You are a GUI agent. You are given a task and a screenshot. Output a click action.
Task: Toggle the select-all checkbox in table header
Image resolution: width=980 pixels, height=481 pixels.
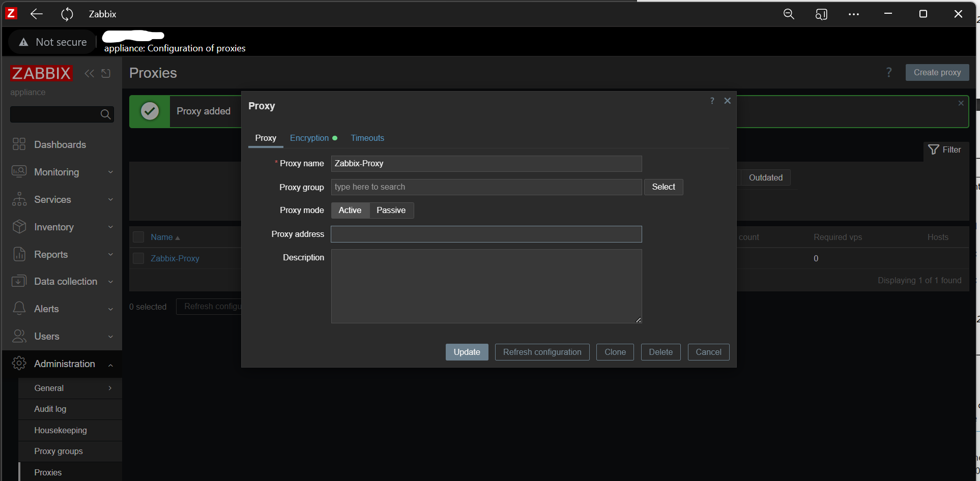click(138, 237)
